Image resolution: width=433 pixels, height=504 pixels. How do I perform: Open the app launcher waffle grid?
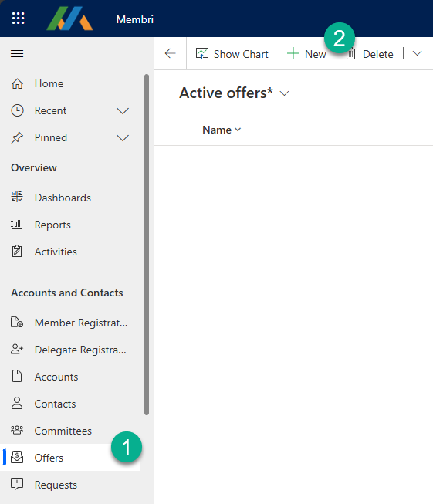(18, 19)
